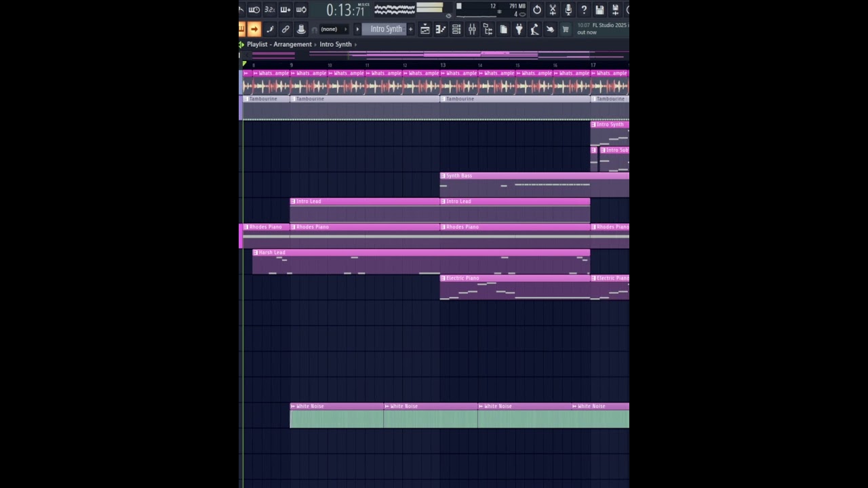The width and height of the screenshot is (868, 488).
Task: Open the undo history icon
Action: [537, 9]
